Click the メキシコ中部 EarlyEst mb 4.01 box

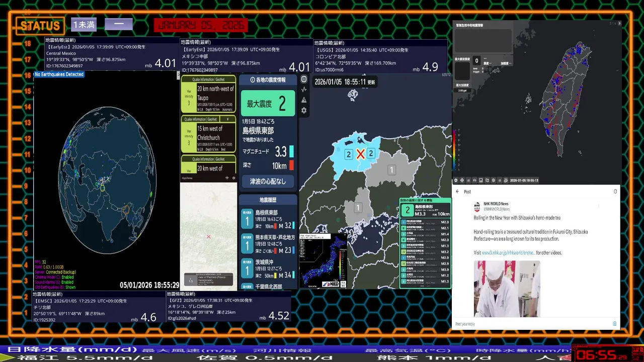click(246, 56)
